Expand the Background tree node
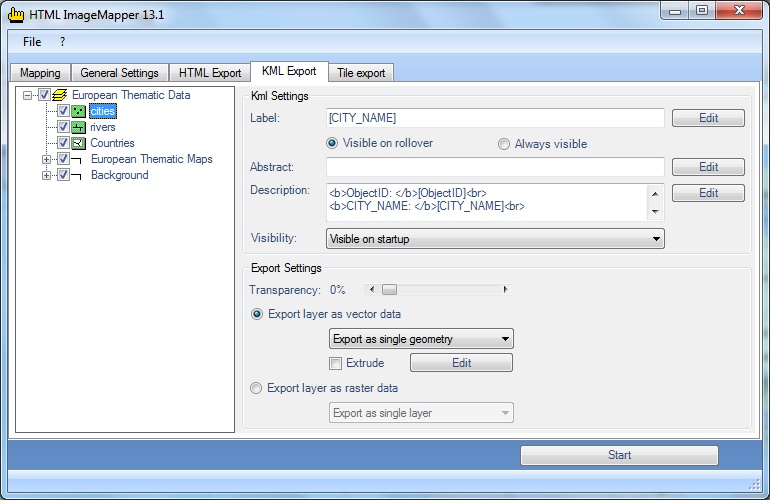The image size is (770, 500). tap(47, 175)
